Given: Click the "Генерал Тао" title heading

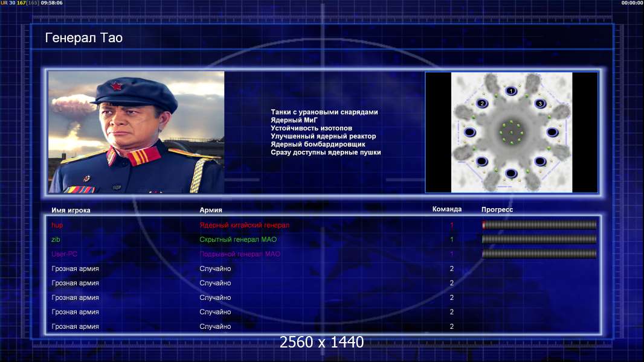Looking at the screenshot, I should click(x=84, y=38).
